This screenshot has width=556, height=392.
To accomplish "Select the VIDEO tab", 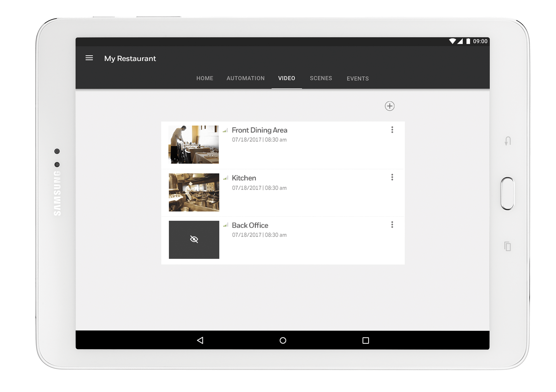I will coord(287,78).
